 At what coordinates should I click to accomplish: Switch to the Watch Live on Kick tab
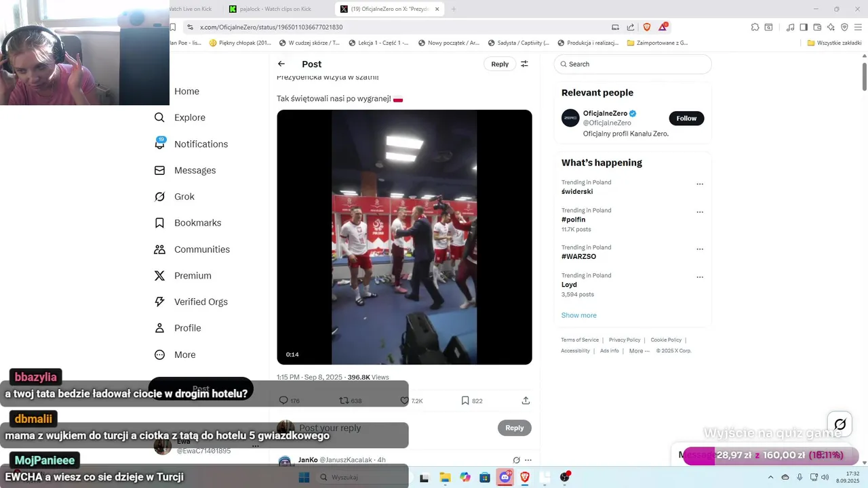pos(192,9)
